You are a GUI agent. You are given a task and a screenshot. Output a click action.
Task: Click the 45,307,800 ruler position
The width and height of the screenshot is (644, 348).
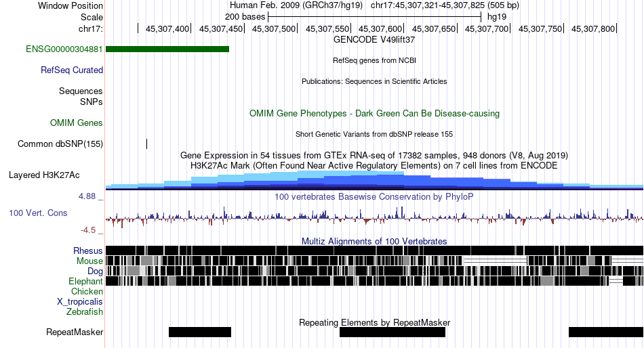click(593, 28)
